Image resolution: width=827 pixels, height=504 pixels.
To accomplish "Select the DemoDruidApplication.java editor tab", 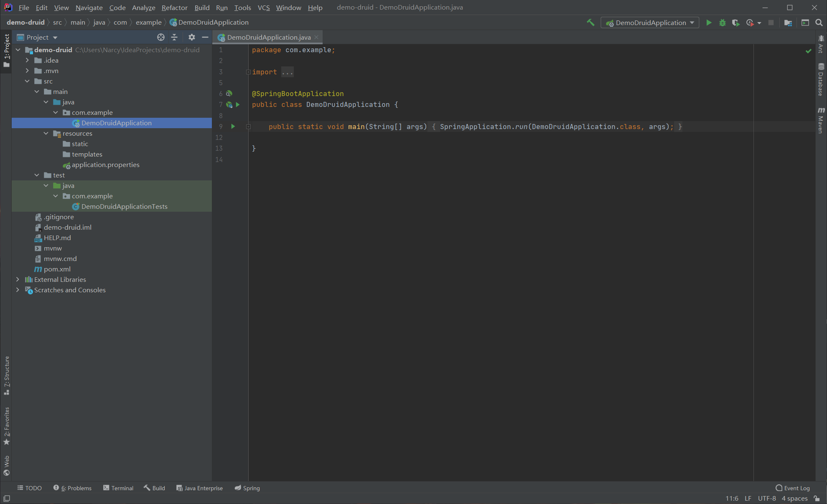I will [268, 37].
